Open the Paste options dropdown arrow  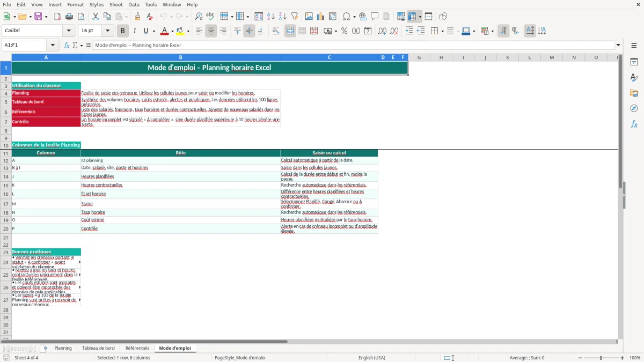click(x=128, y=17)
